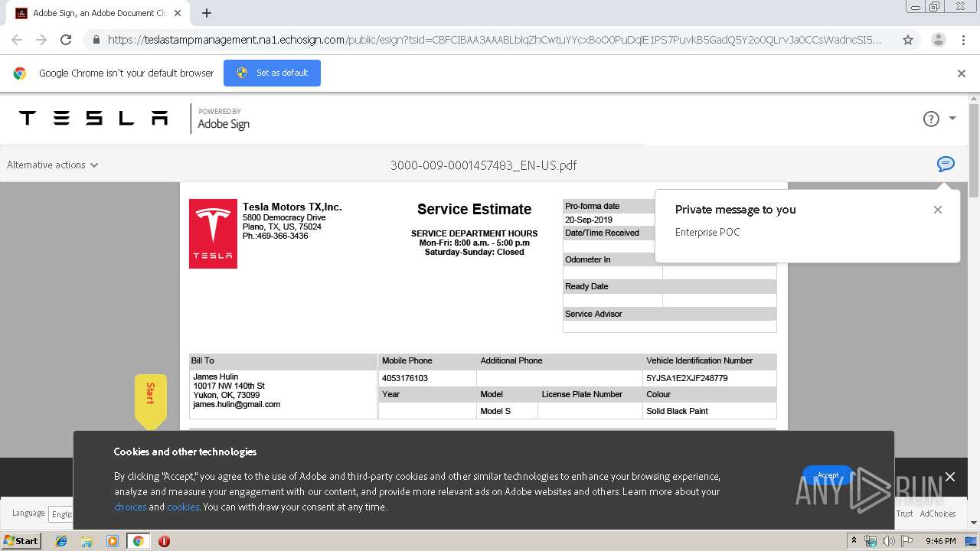Click the site padlock icon
The height and width of the screenshot is (551, 980).
[x=95, y=40]
